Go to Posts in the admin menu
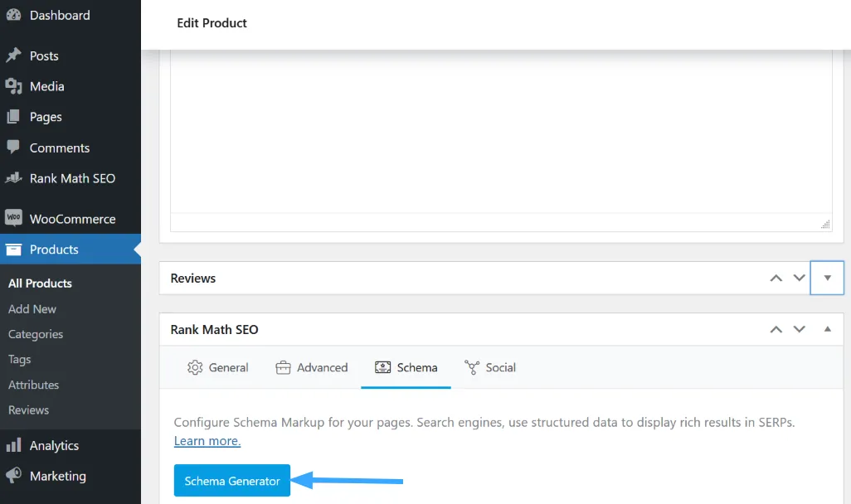The width and height of the screenshot is (851, 504). coord(71,56)
